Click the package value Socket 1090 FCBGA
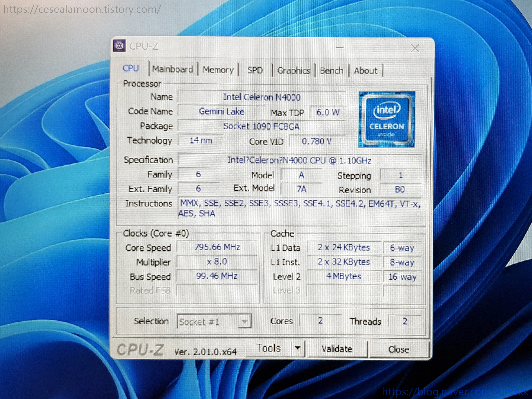Viewport: 532px width, 399px height. 262,127
